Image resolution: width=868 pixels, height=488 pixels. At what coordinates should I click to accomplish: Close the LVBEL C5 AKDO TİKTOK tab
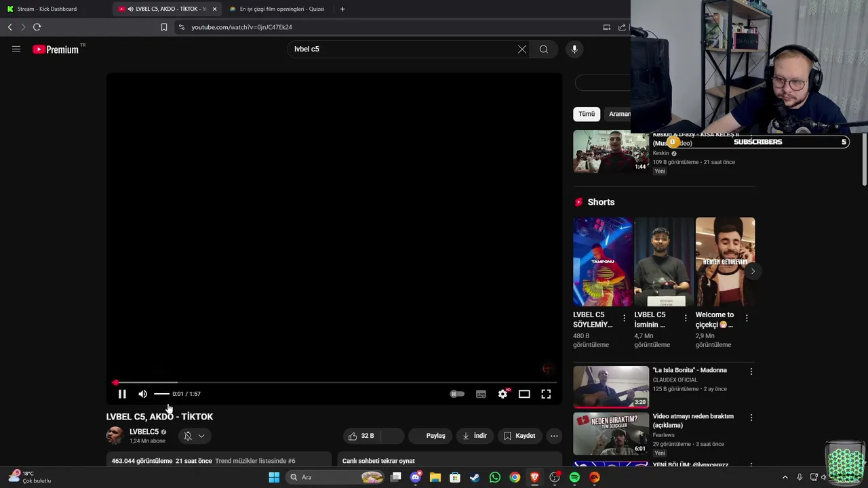(x=214, y=9)
